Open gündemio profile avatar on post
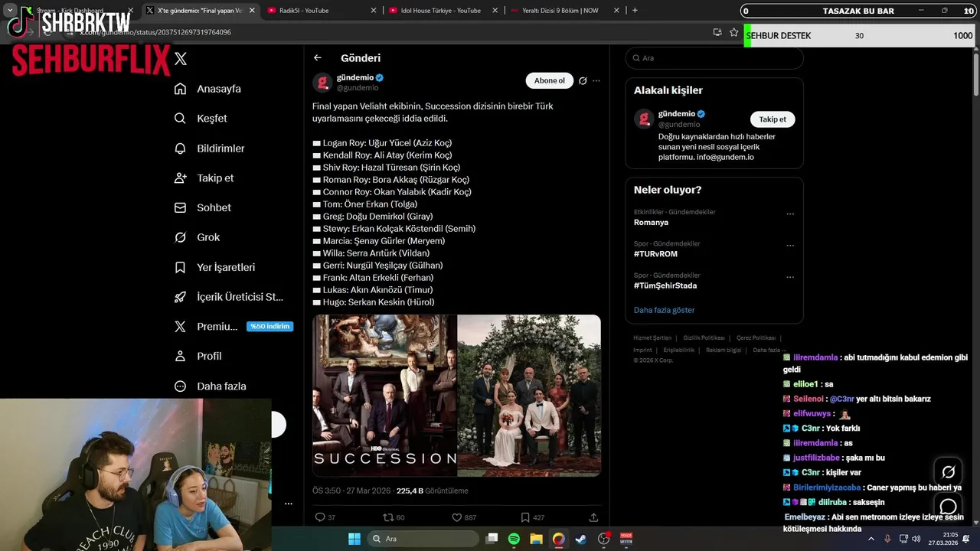980x551 pixels. coord(322,82)
